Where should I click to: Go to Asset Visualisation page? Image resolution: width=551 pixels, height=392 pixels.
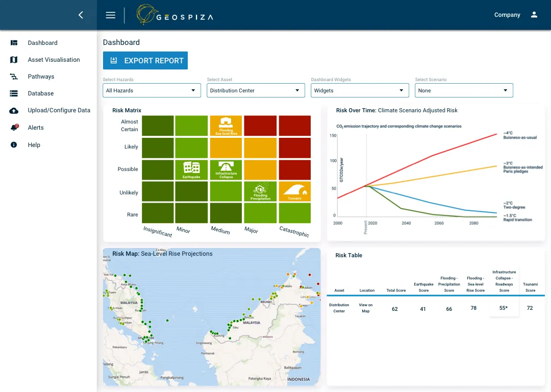(54, 60)
